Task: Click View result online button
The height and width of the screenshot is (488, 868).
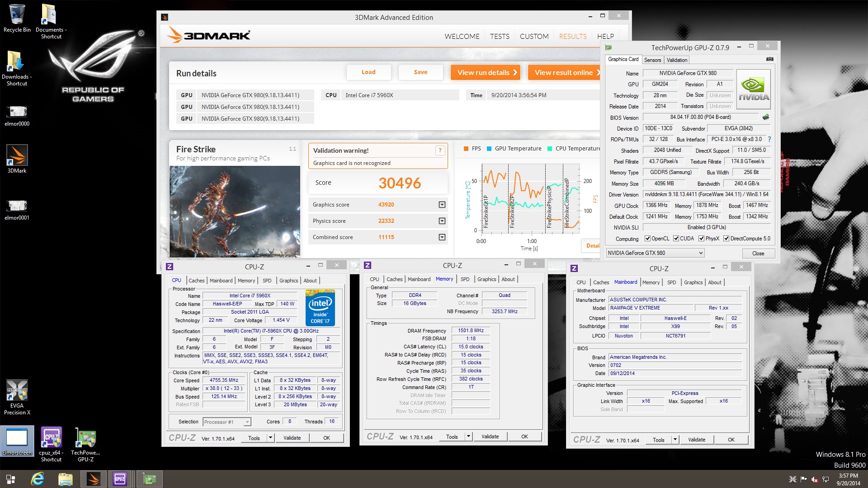Action: click(x=565, y=72)
